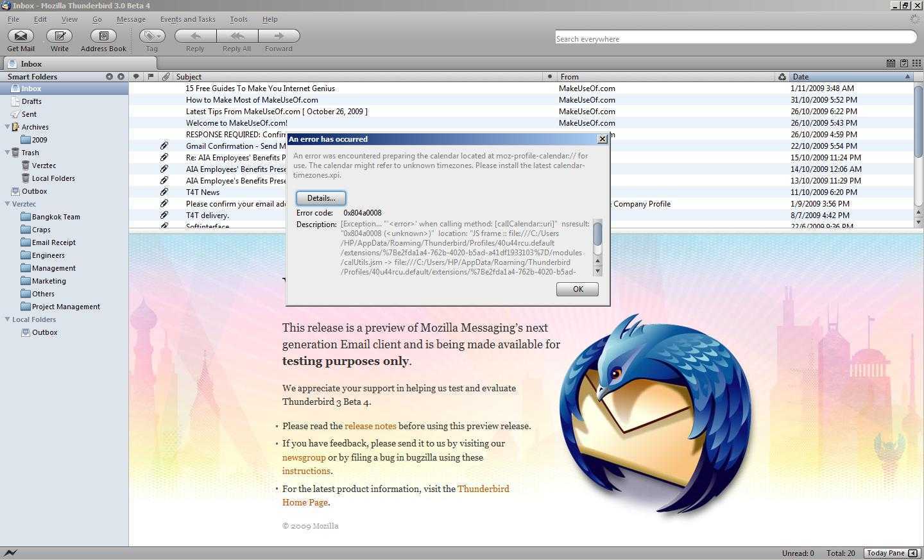This screenshot has width=924, height=560.
Task: Click the Reply All toolbar button
Action: 237,37
